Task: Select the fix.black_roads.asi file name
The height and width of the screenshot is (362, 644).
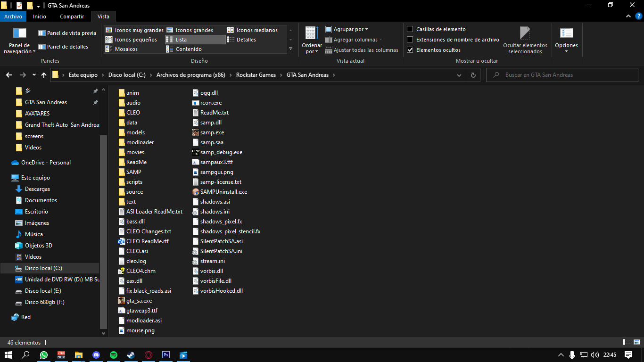Action: click(x=149, y=291)
